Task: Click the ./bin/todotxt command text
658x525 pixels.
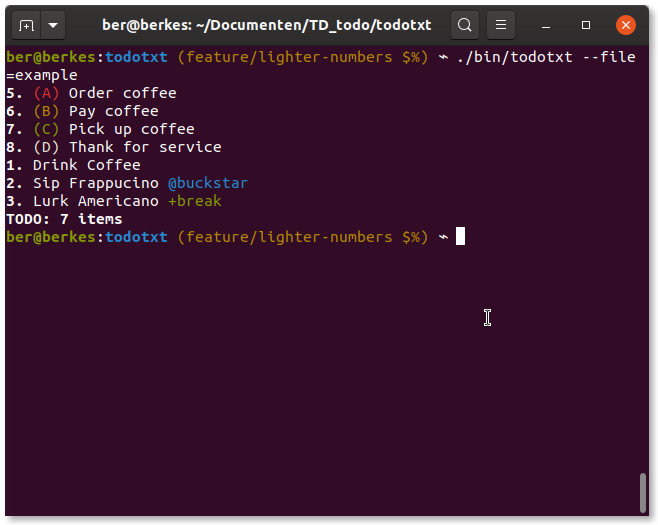Action: coord(514,57)
